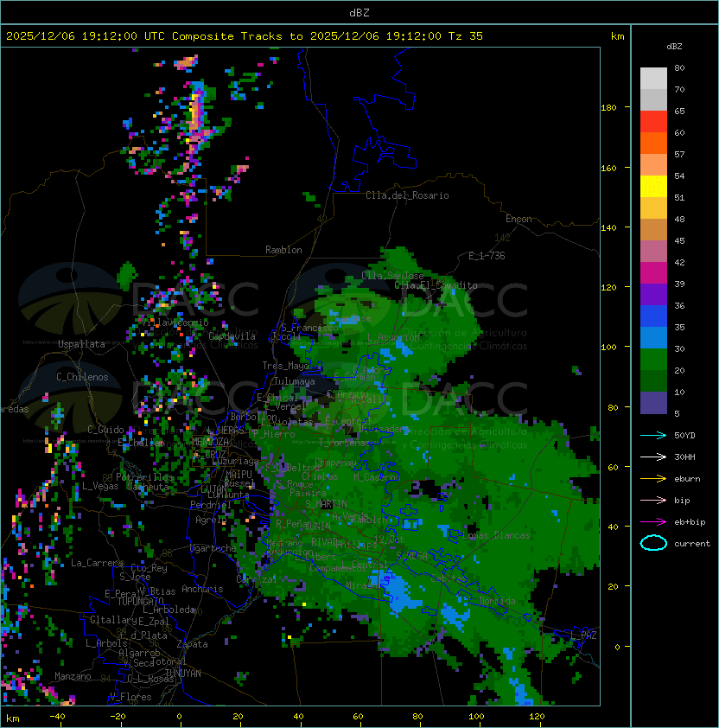Click the 'TUPUNGATO' label
The width and height of the screenshot is (719, 728).
tap(141, 601)
